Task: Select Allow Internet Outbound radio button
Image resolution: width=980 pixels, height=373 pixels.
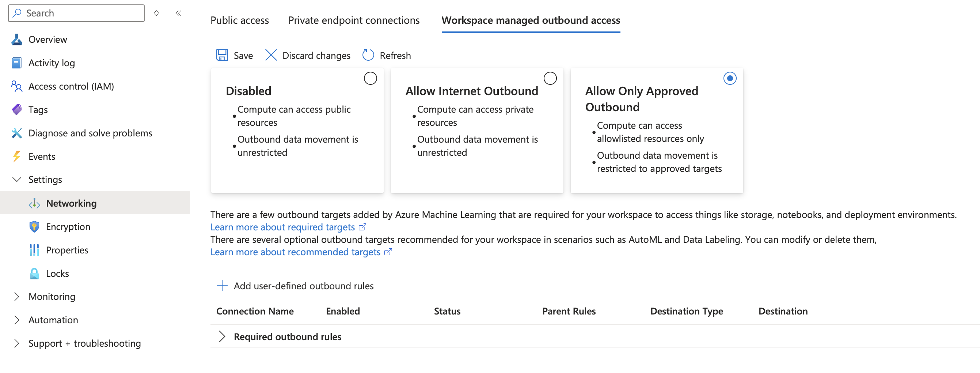Action: (x=550, y=78)
